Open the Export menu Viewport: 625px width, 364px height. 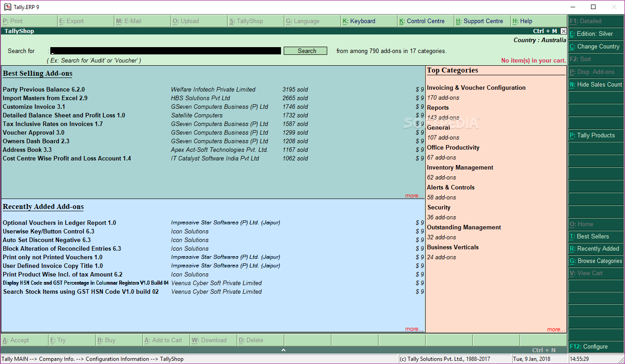(86, 21)
